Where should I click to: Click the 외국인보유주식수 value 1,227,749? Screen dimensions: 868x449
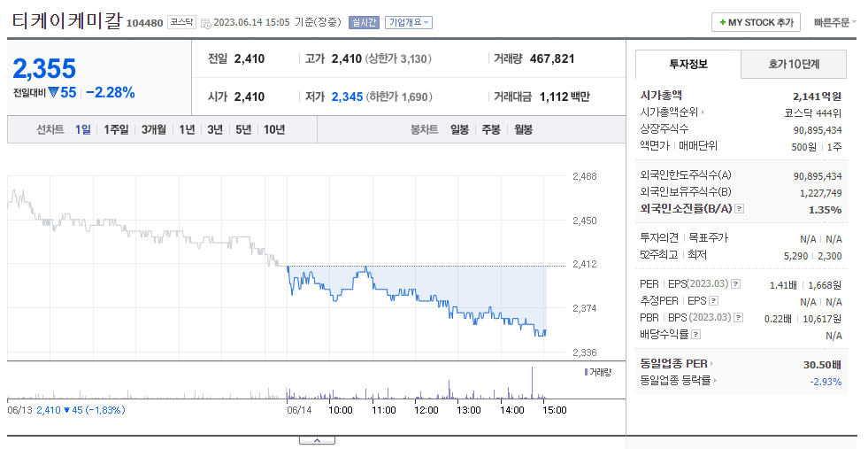coord(821,193)
